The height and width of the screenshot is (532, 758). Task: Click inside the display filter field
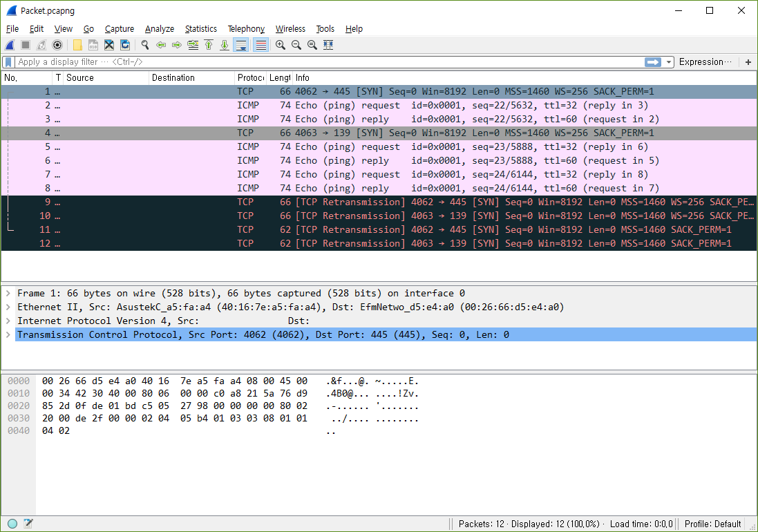[x=329, y=62]
